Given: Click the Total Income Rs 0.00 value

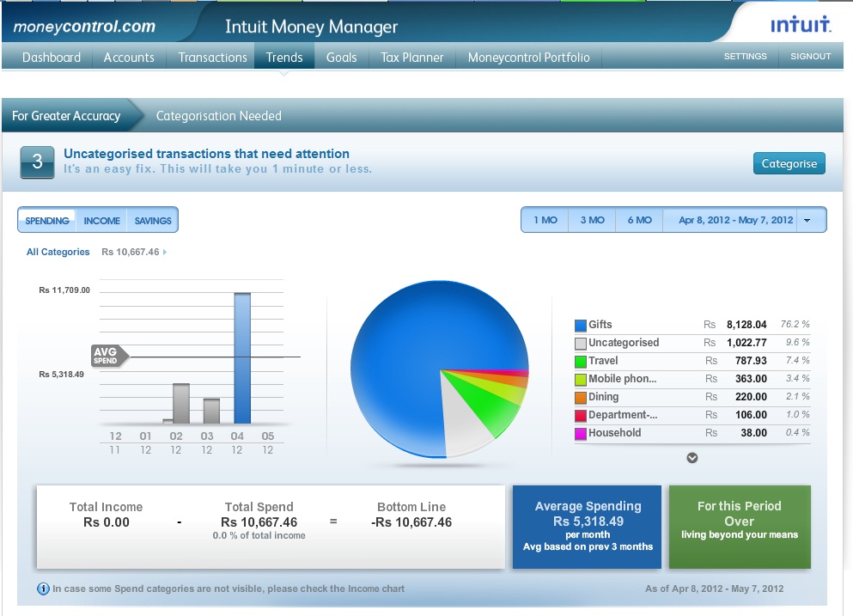Looking at the screenshot, I should 106,522.
